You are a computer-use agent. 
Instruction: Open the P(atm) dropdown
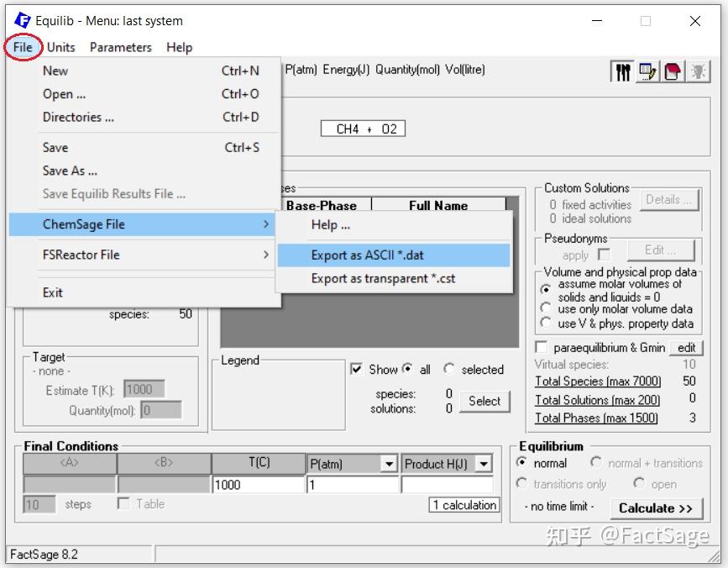coord(389,464)
